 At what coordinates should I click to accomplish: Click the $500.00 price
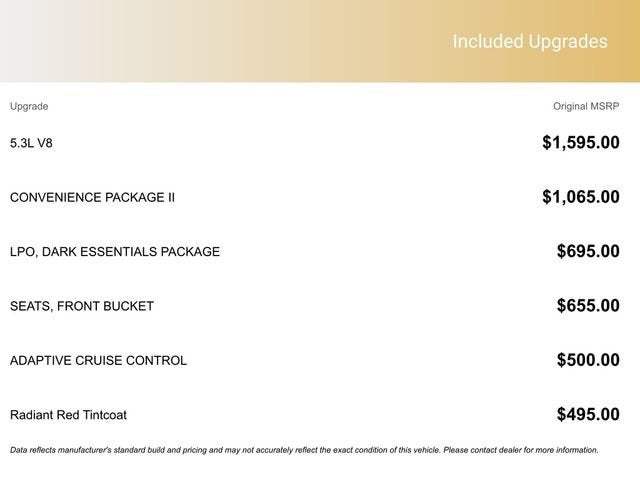pos(588,360)
